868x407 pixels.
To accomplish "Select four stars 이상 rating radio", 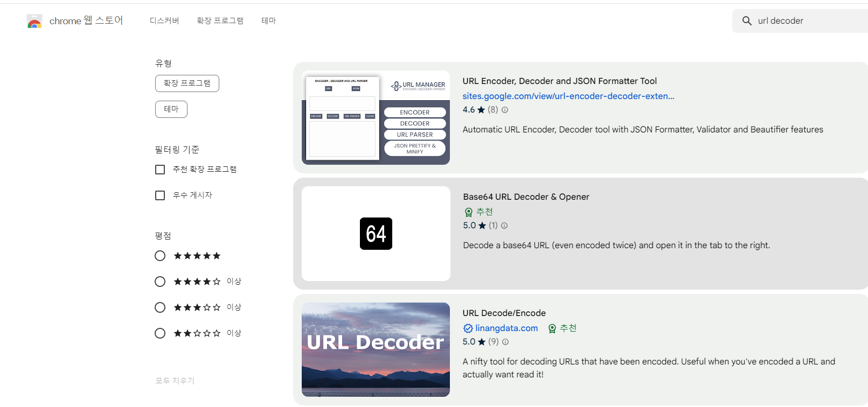I will tap(160, 282).
